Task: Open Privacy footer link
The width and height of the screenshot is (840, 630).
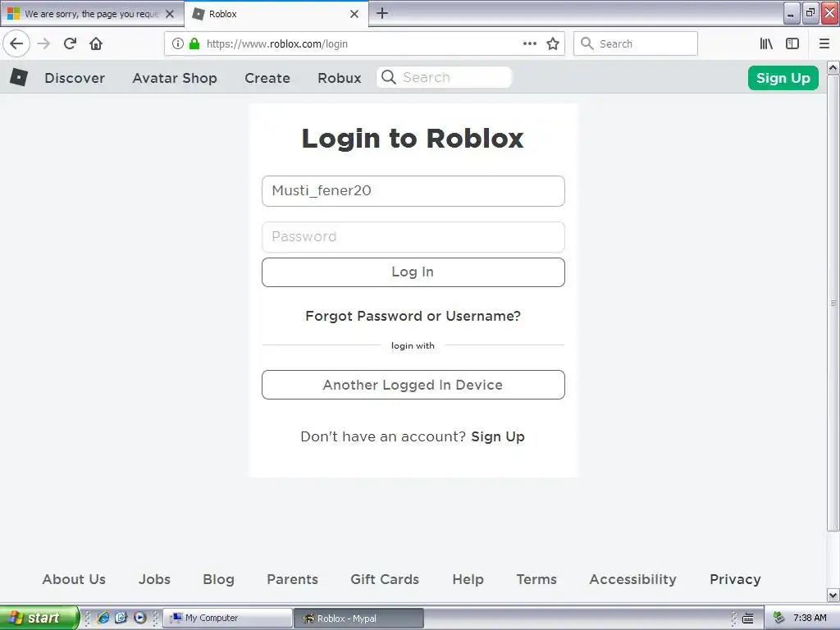Action: 735,579
